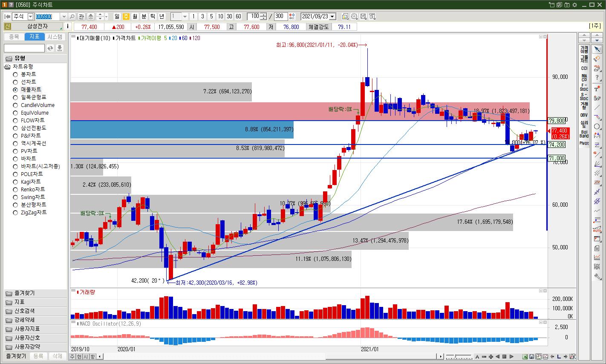Select the circle drawing tool
606x364 pixels.
(597, 127)
